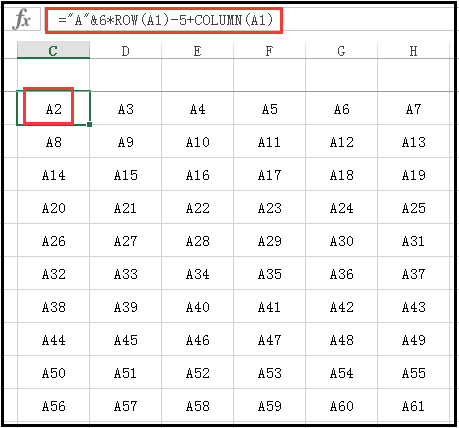
Task: Select the cell containing A61
Action: [x=413, y=405]
